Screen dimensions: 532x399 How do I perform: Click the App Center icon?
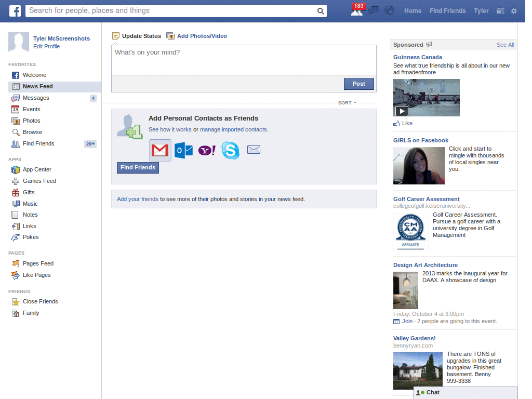coord(16,170)
